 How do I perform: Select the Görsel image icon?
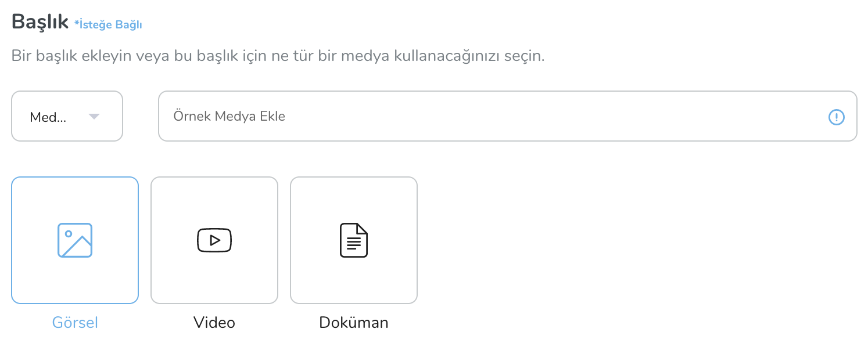[75, 240]
